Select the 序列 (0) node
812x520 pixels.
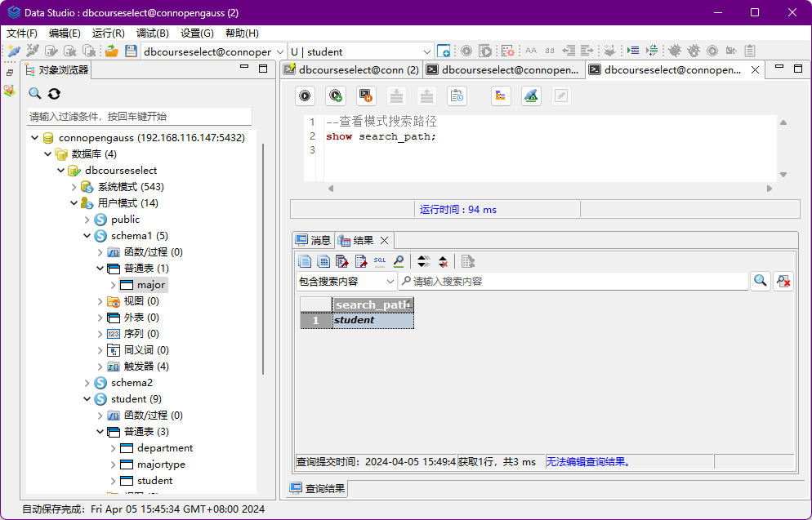click(141, 334)
